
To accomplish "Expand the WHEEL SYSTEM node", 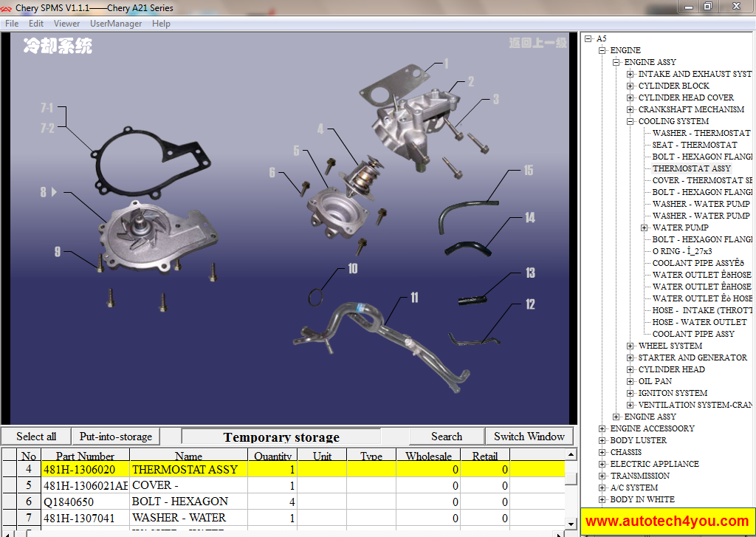I will tap(630, 346).
